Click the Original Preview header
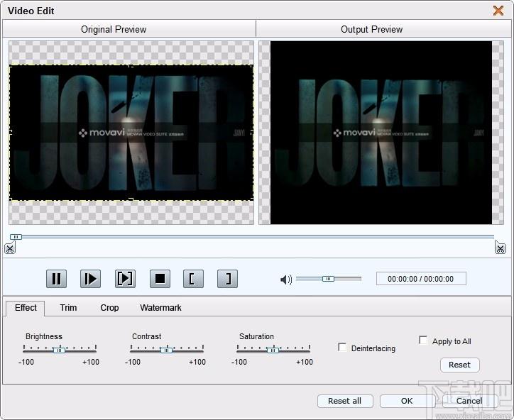 coord(114,30)
